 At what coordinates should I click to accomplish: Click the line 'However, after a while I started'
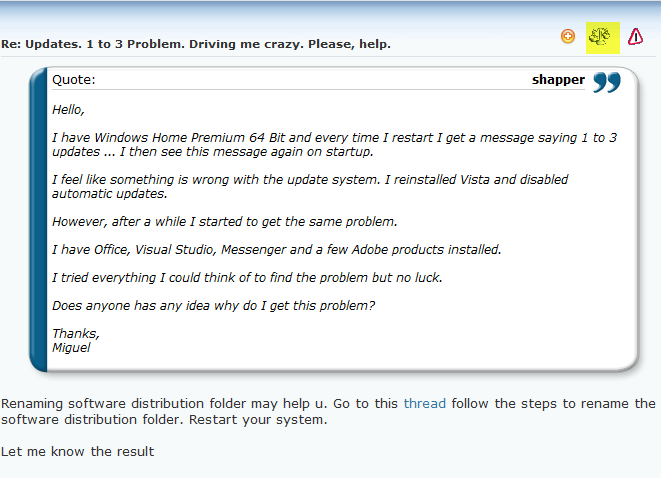coord(225,221)
